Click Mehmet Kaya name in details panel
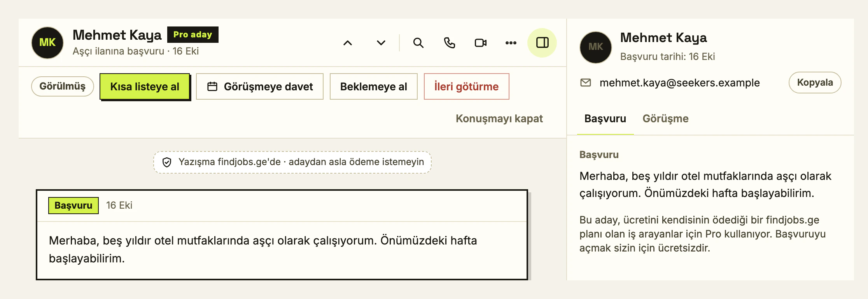The height and width of the screenshot is (299, 868). [x=664, y=38]
